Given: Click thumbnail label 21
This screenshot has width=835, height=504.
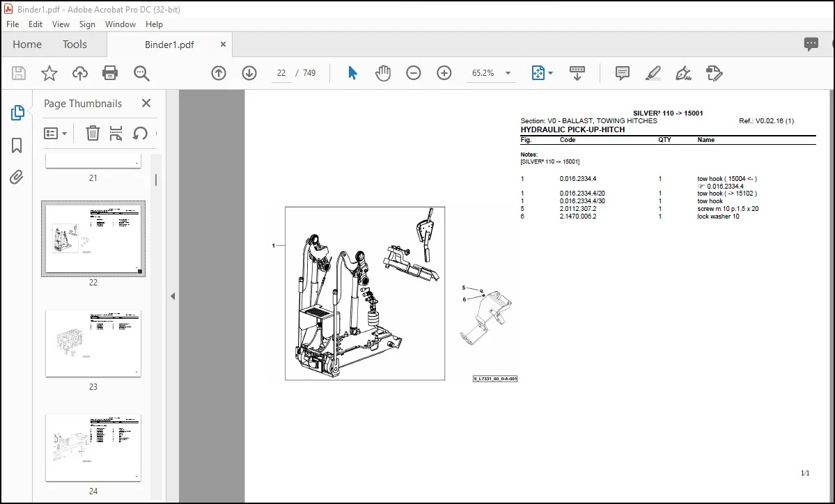Looking at the screenshot, I should point(93,178).
